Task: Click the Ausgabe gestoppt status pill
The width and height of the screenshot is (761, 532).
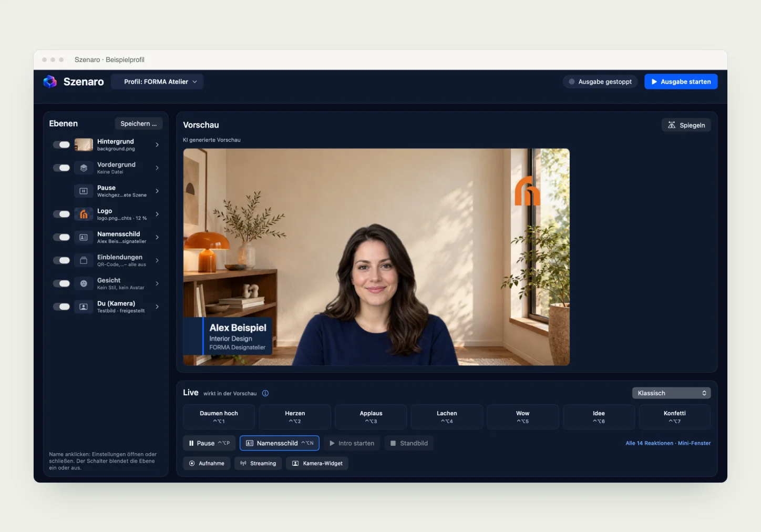Action: point(600,81)
